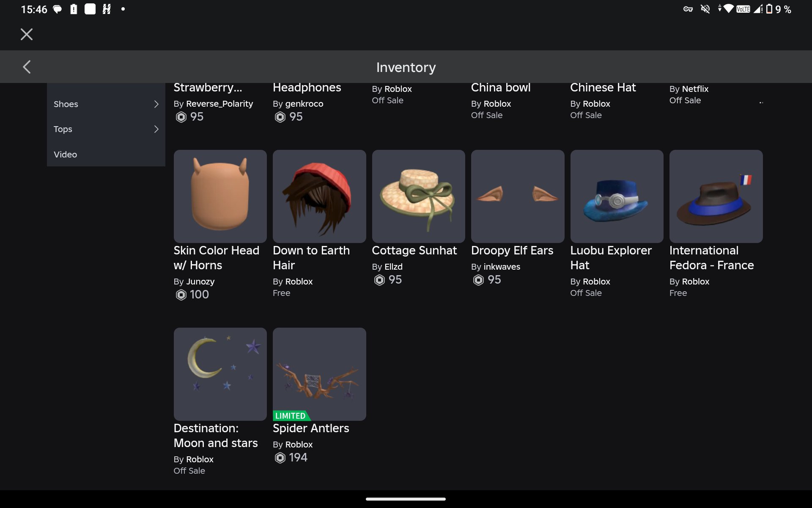Viewport: 812px width, 508px height.
Task: Tap the muted sound status icon
Action: tap(705, 9)
